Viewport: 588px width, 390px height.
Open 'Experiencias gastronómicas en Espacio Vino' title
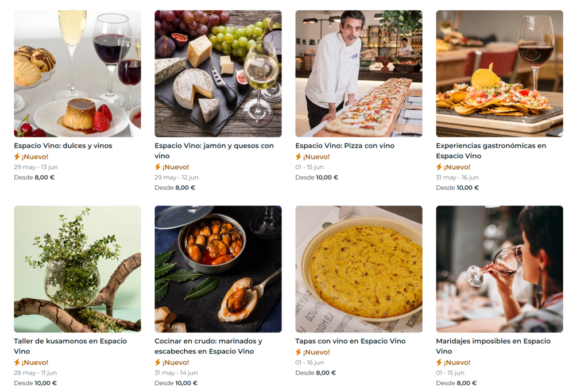click(491, 146)
